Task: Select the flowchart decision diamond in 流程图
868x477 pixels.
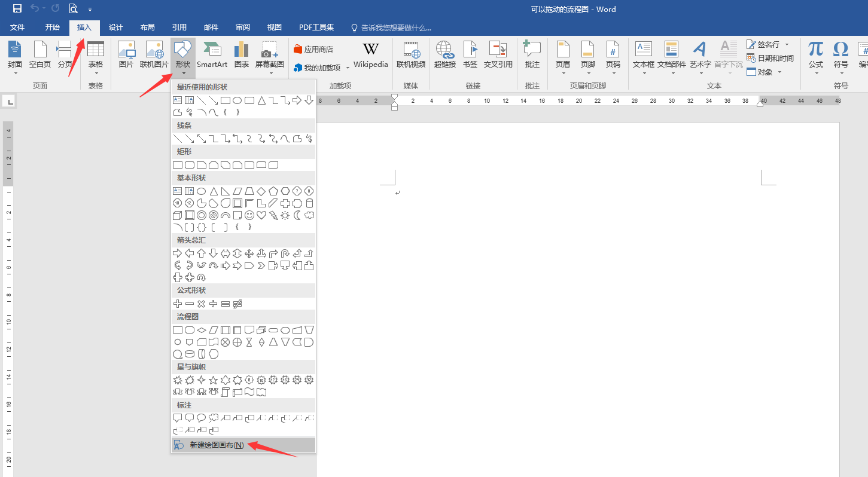Action: pos(202,330)
